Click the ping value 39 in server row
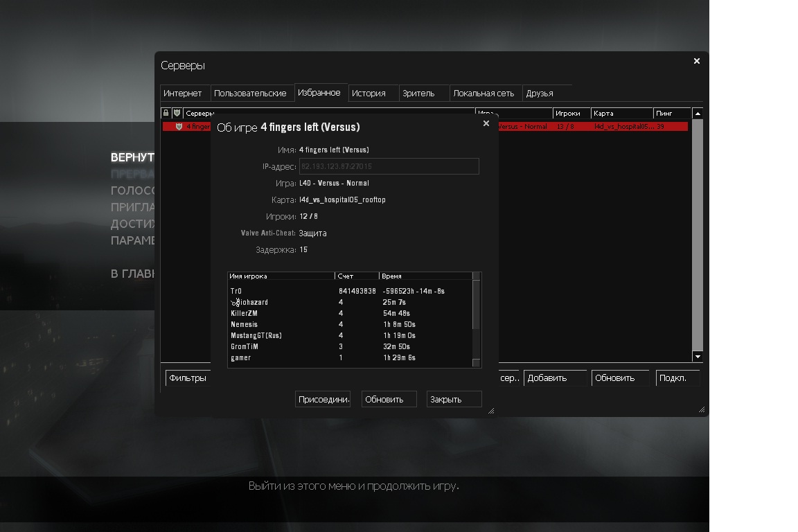798x532 pixels. click(x=660, y=126)
